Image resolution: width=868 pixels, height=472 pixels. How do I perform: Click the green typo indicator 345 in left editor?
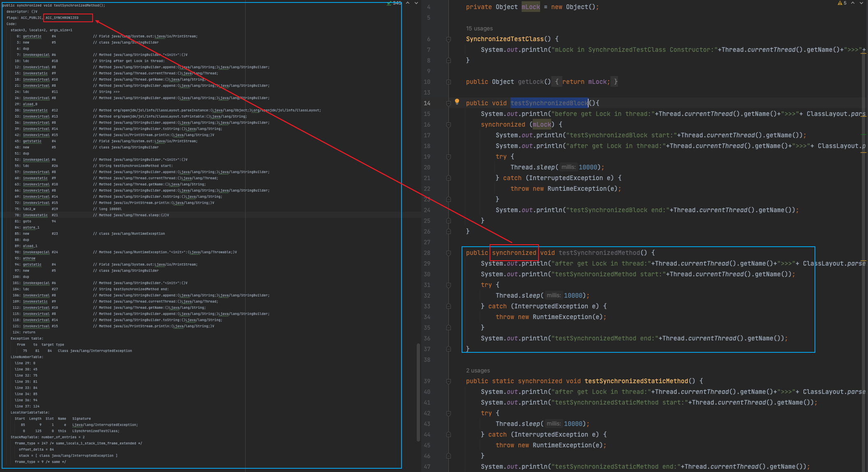click(394, 3)
